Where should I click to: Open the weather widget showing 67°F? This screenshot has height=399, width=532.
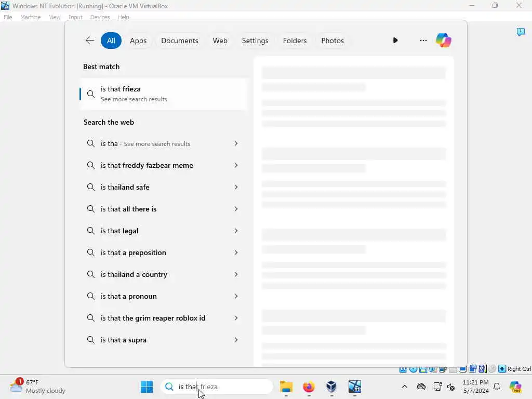click(37, 387)
